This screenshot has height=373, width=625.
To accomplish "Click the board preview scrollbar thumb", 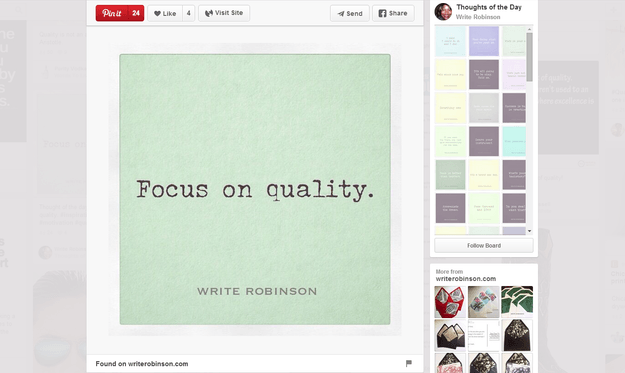I will 529,57.
